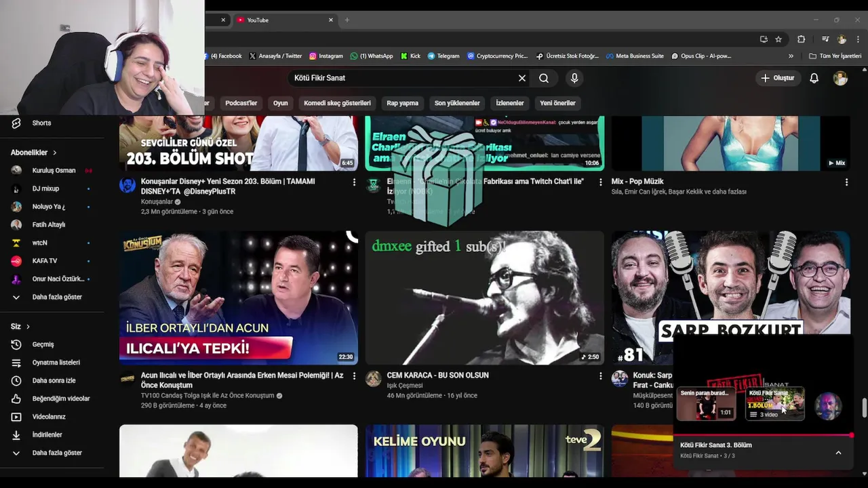This screenshot has width=868, height=488.
Task: Open Senin paran burad... end-screen video
Action: (706, 404)
